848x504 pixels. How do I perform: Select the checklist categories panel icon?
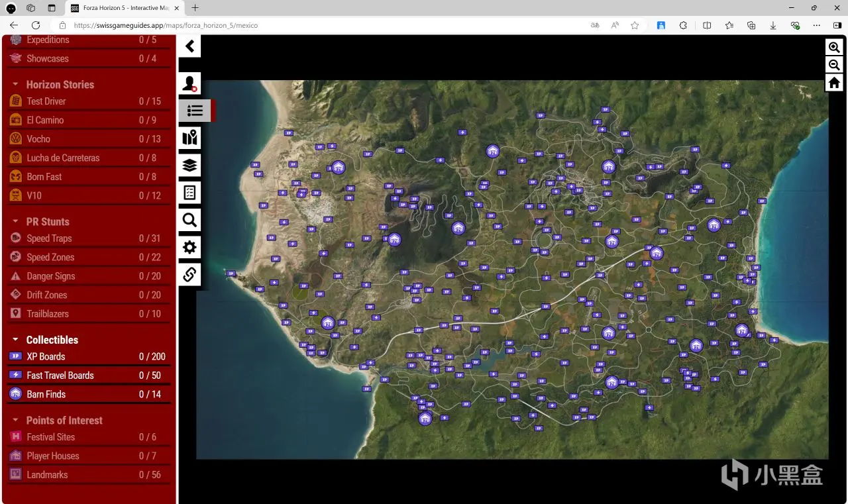pyautogui.click(x=194, y=111)
